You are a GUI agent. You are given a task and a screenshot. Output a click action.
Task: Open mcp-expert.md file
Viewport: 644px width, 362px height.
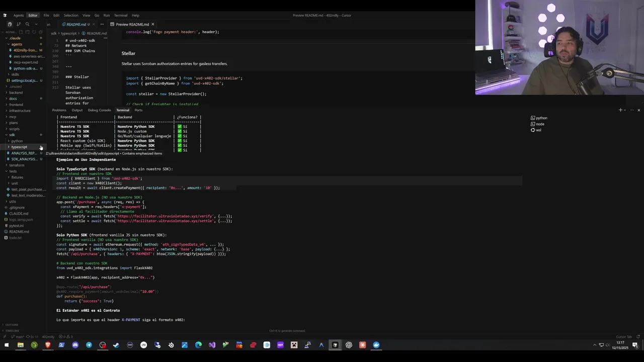click(x=26, y=62)
